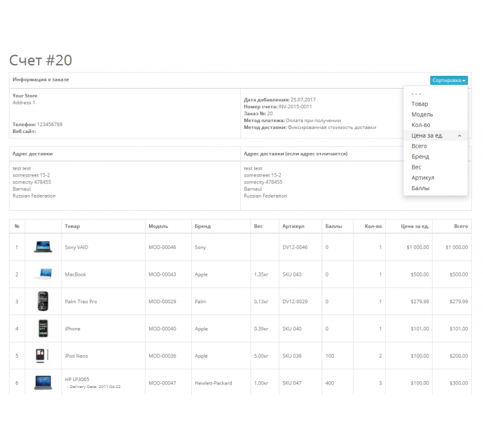This screenshot has height=448, width=483.
Task: Click article cell SKU 043
Action: click(x=292, y=274)
